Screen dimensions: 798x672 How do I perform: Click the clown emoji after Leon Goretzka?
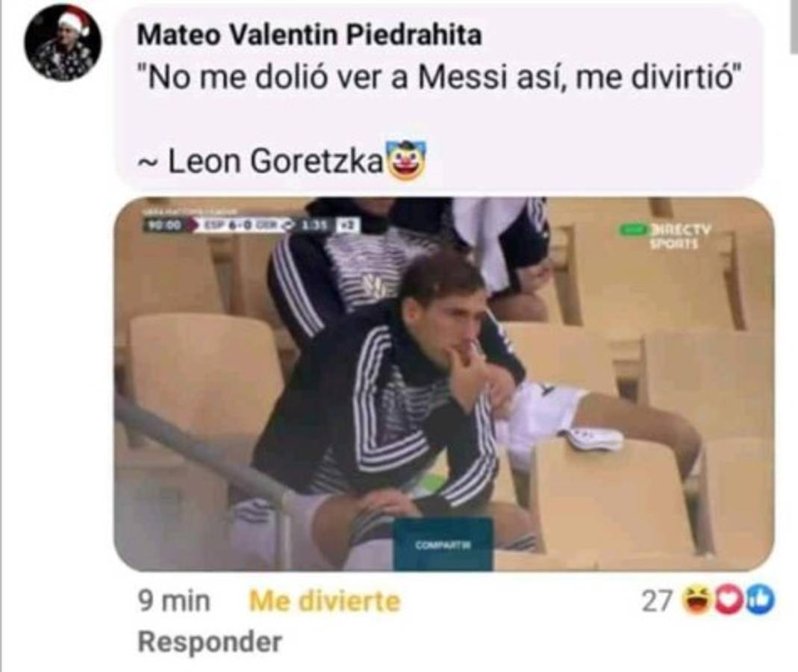pyautogui.click(x=407, y=161)
